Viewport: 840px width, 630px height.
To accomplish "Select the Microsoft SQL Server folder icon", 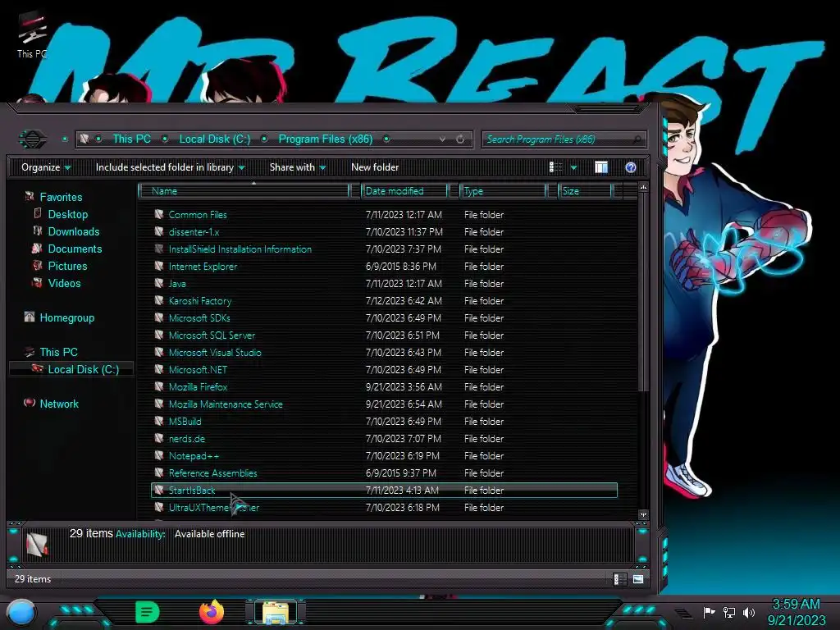I will (x=159, y=335).
